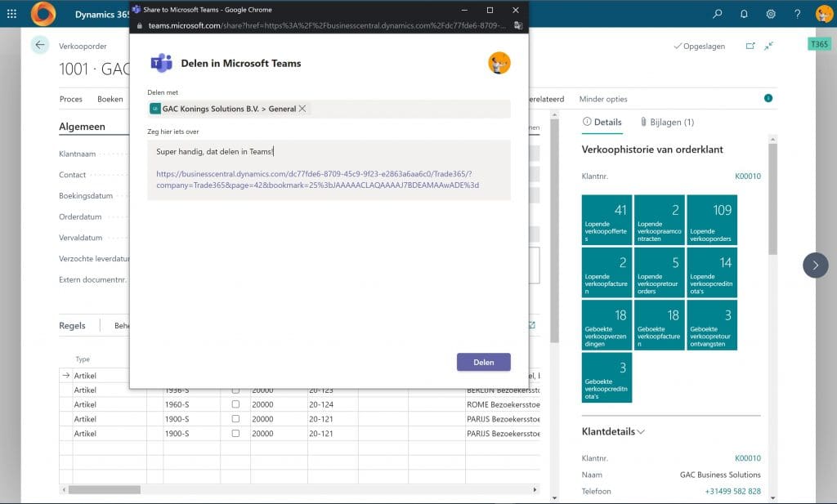Click the Dynamics 365 orange logo
Image resolution: width=837 pixels, height=504 pixels.
[x=43, y=14]
